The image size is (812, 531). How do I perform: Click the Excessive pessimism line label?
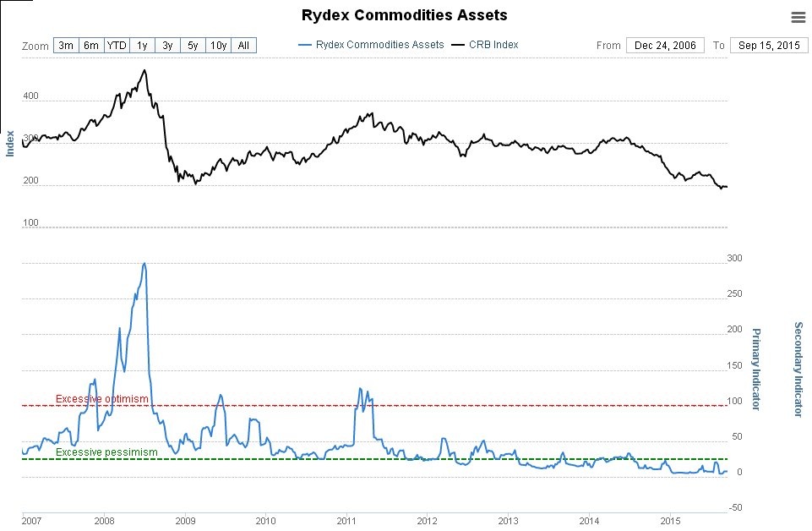coord(106,452)
